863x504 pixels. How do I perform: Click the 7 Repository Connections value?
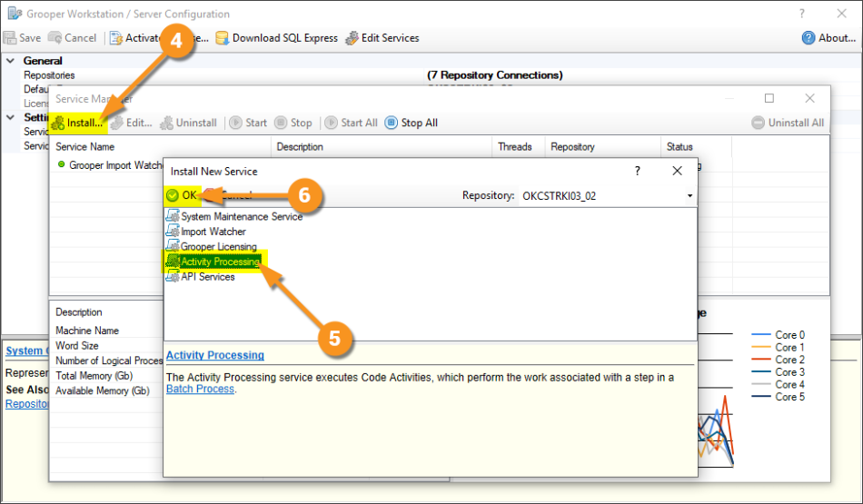495,74
